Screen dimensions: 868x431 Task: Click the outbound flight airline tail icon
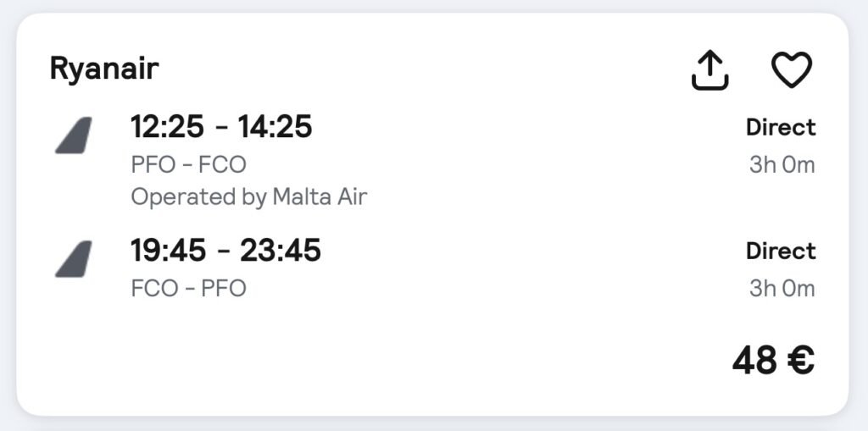tap(74, 136)
